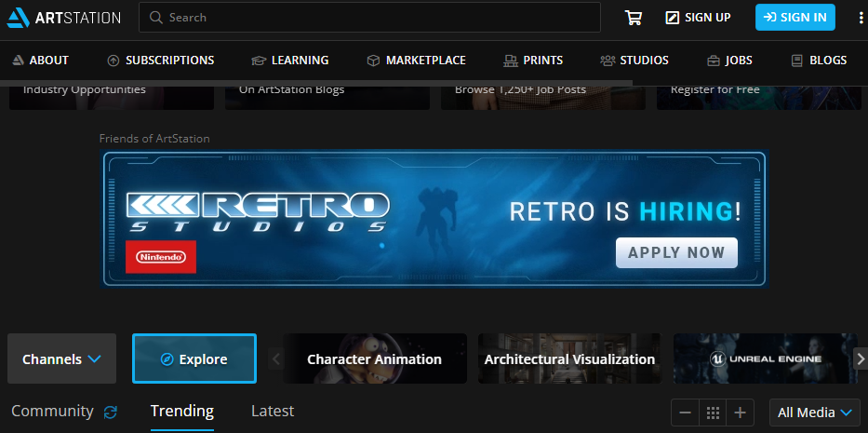This screenshot has height=433, width=868.
Task: Open the STUDIOS menu
Action: (x=634, y=61)
